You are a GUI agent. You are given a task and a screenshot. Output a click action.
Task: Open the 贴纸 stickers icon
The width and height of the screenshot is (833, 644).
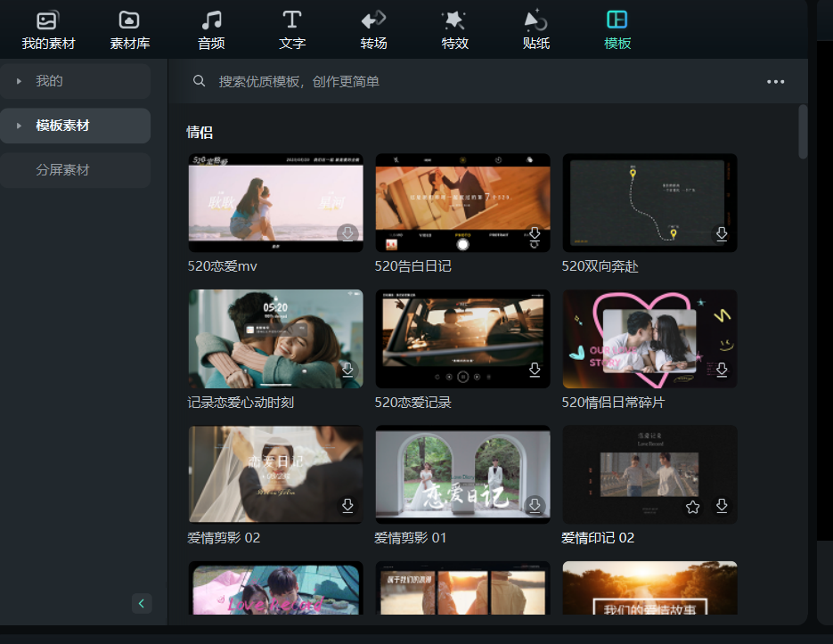[x=535, y=20]
